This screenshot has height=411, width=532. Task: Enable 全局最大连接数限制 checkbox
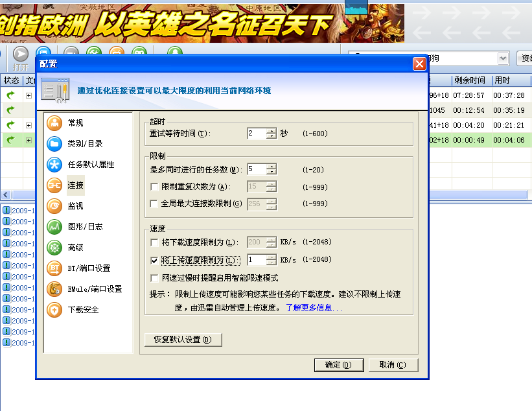pos(154,204)
